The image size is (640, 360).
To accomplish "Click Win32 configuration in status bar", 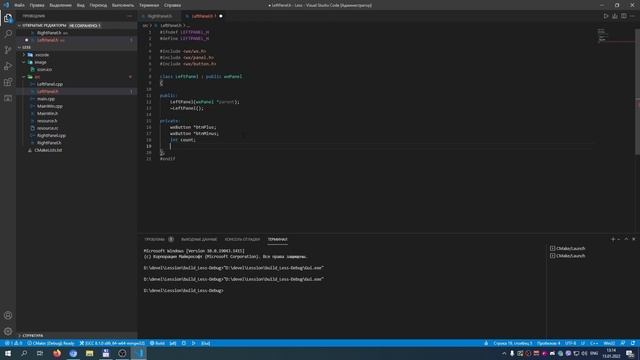I will pyautogui.click(x=609, y=343).
